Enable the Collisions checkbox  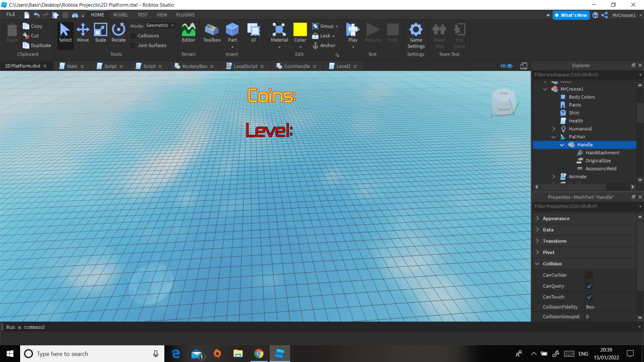point(133,36)
